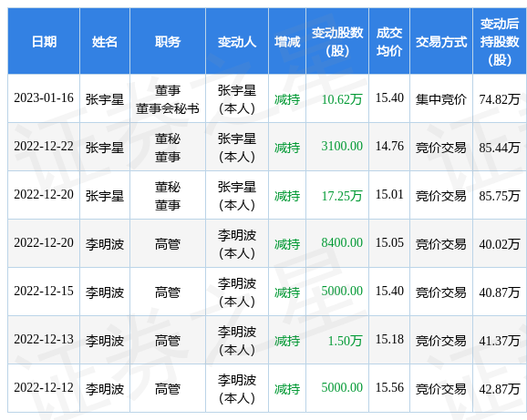This screenshot has width=527, height=420.
Task: Click 高管 in the 2022-12-13 row
Action: pos(168,341)
